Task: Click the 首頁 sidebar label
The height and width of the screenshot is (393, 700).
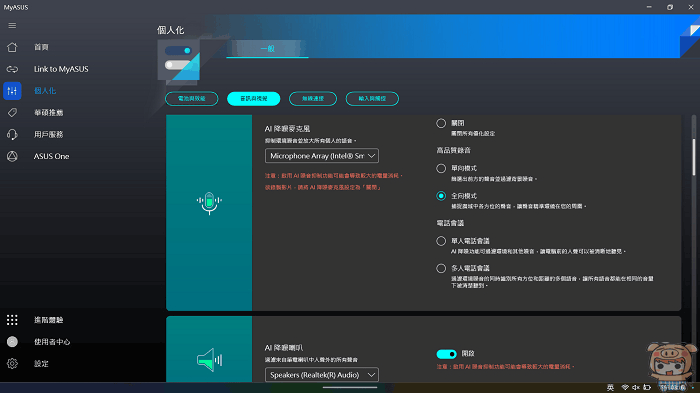Action: tap(41, 47)
